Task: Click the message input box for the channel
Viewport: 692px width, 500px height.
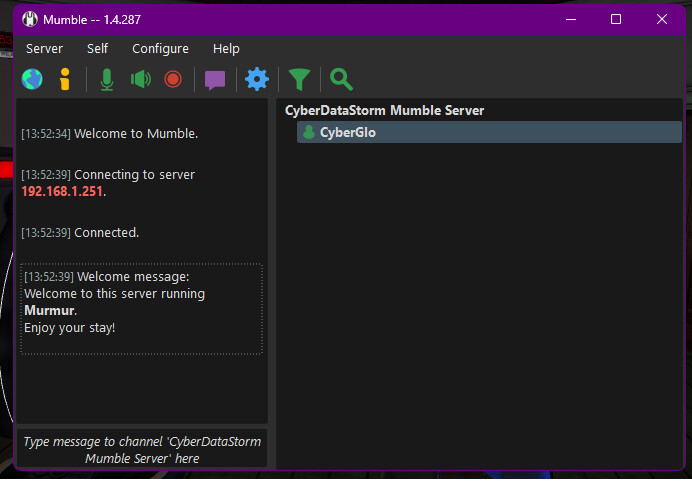Action: 142,449
